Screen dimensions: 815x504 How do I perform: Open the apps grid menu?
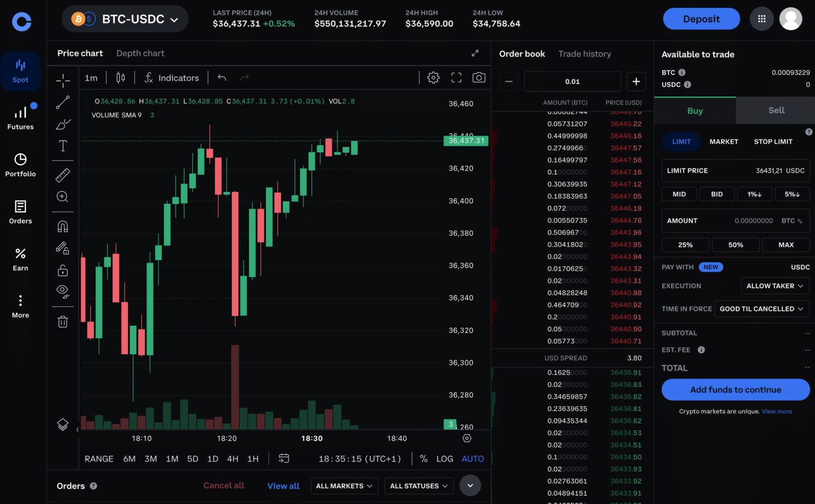[x=761, y=19]
